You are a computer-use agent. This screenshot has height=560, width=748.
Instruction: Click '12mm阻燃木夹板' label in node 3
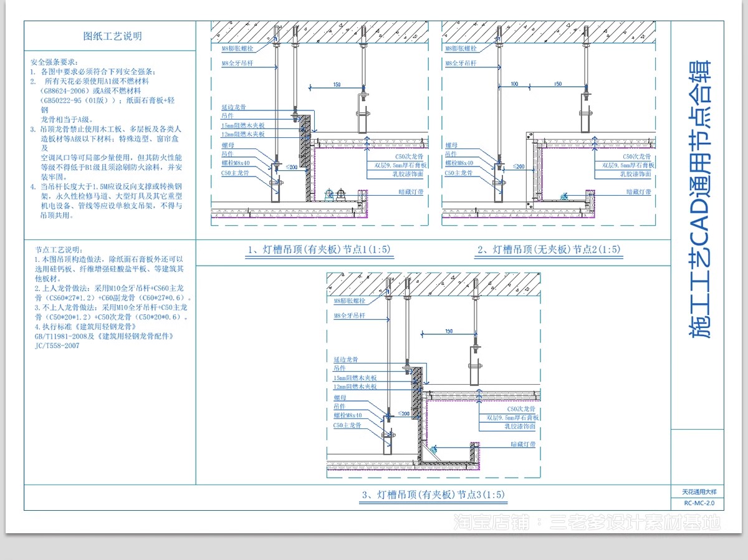355,387
